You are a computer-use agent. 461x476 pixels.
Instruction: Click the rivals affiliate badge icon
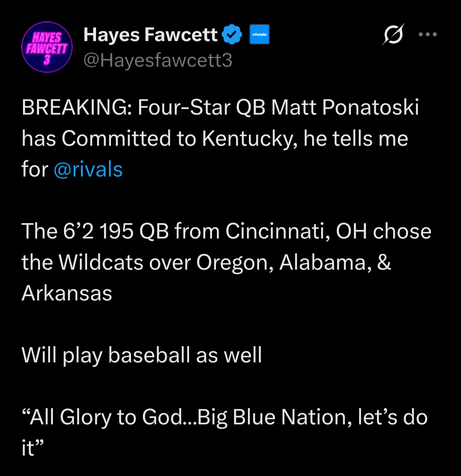click(x=259, y=35)
